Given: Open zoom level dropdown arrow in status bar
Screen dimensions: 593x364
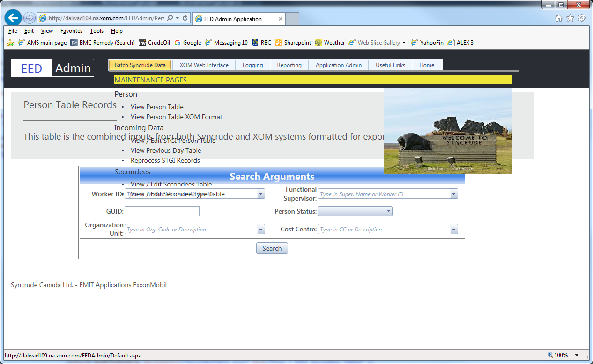Looking at the screenshot, I should (577, 355).
